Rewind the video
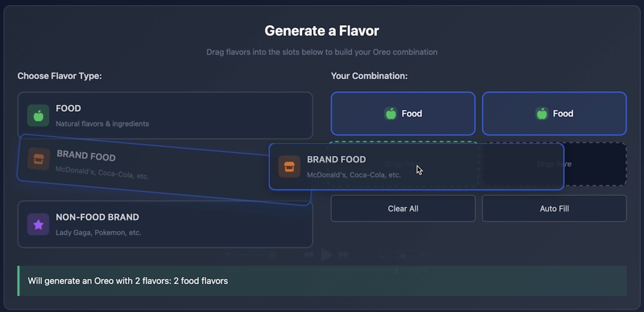The height and width of the screenshot is (312, 644). point(308,254)
